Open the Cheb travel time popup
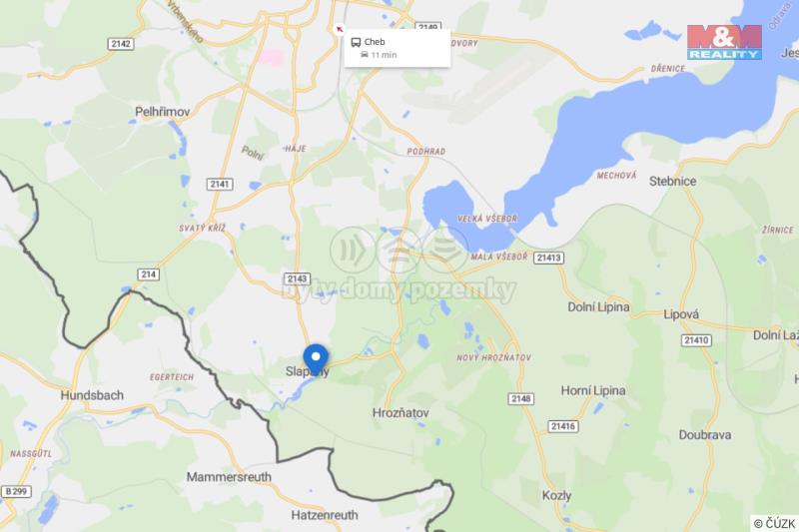Screen dimensions: 799x532 (398, 48)
